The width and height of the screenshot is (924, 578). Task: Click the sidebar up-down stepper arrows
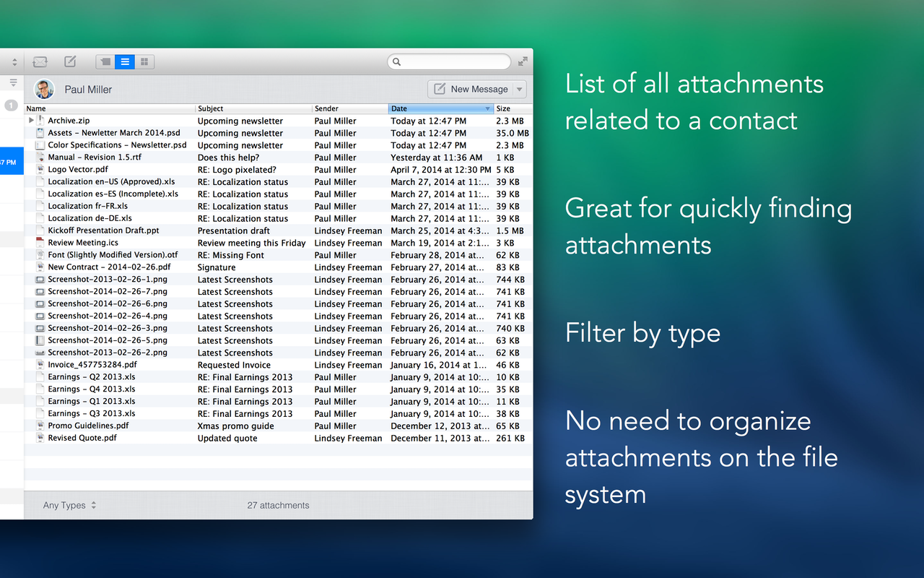pos(14,63)
